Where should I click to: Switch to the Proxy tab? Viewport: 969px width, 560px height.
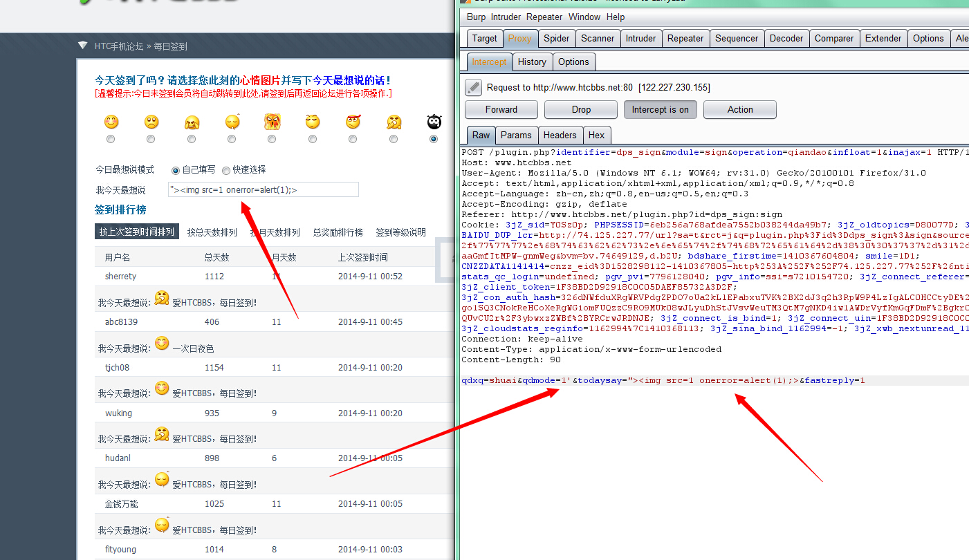[519, 39]
